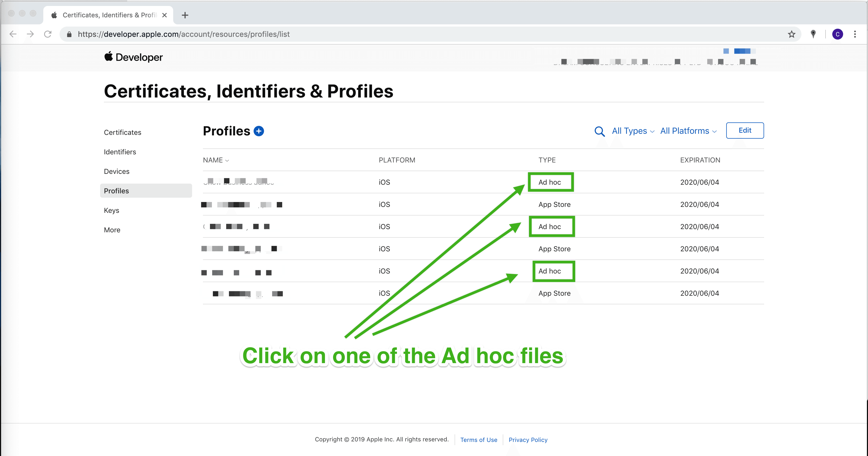Open the Privacy Policy link
The height and width of the screenshot is (456, 868).
coord(528,440)
